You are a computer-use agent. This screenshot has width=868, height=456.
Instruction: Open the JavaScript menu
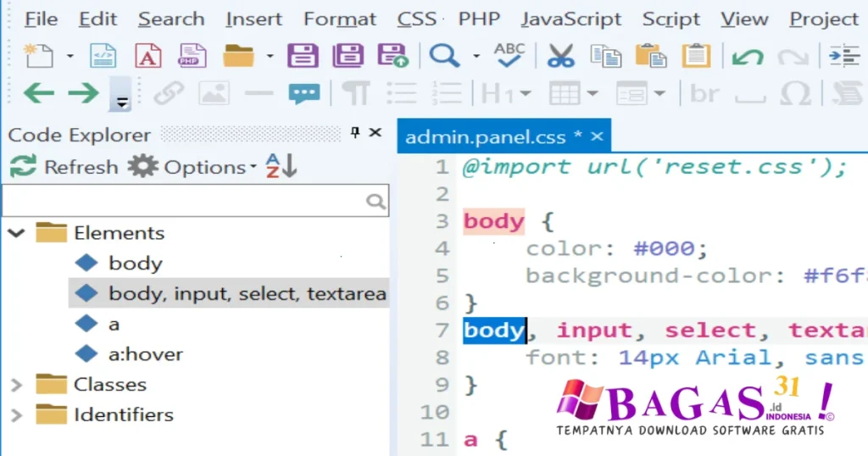[x=570, y=19]
